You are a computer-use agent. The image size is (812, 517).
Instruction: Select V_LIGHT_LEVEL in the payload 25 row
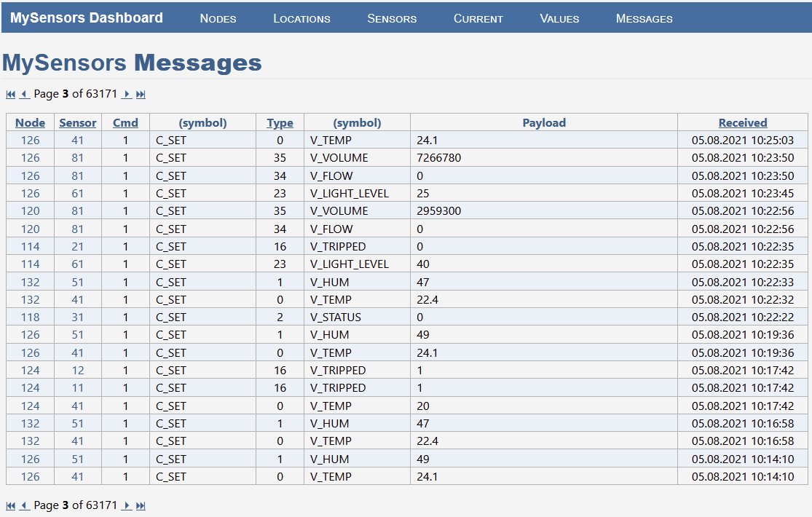(x=350, y=194)
